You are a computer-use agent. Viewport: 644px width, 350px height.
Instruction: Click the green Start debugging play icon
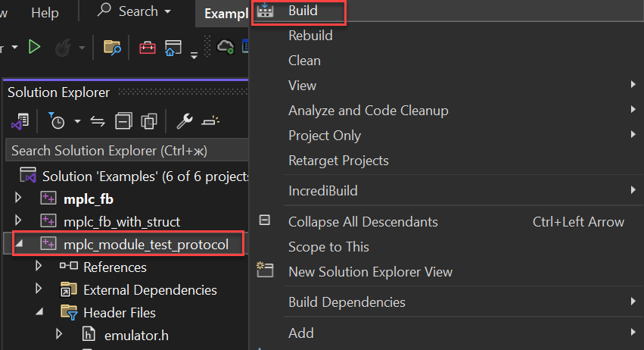click(35, 47)
